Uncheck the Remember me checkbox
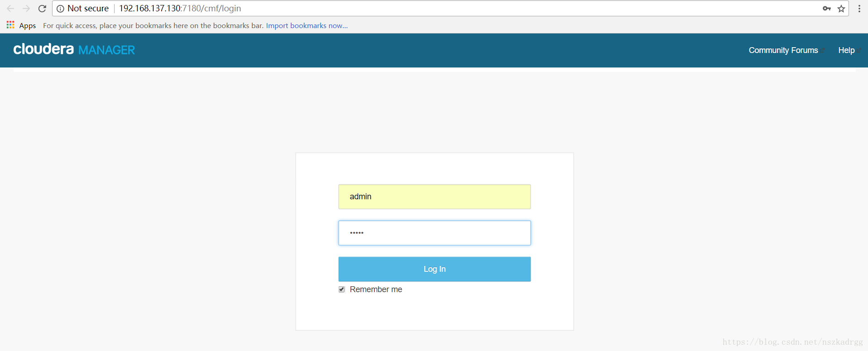The width and height of the screenshot is (868, 351). pyautogui.click(x=342, y=289)
